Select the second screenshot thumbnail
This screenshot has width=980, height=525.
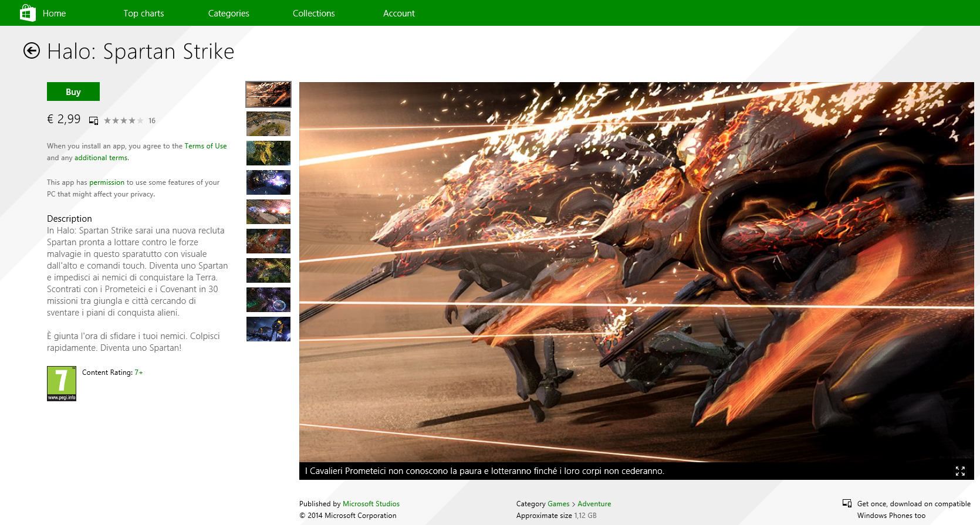(x=268, y=124)
